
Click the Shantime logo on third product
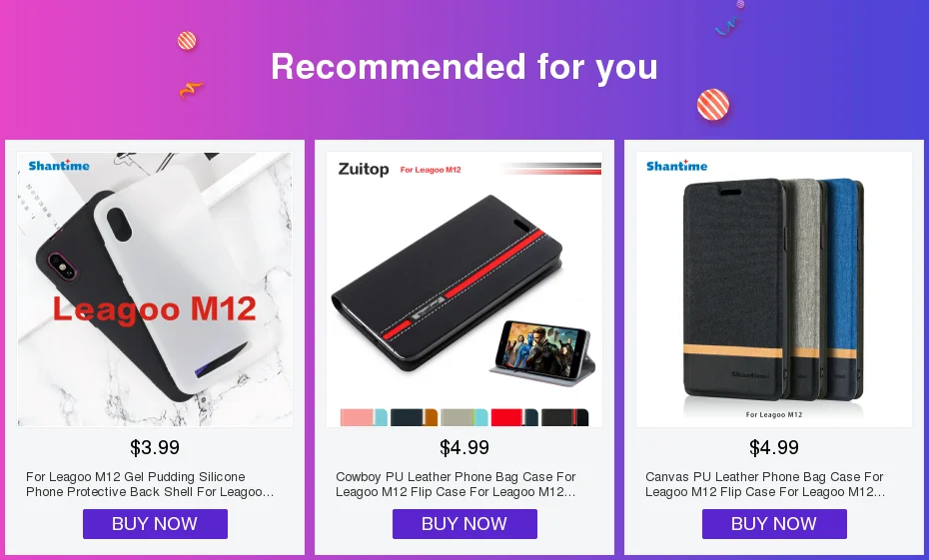676,166
